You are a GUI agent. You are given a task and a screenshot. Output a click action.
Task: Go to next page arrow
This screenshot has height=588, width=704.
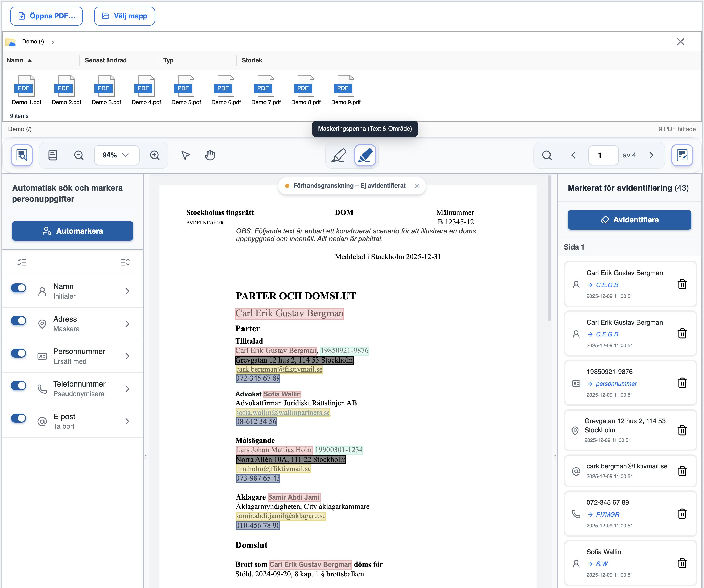coord(651,155)
